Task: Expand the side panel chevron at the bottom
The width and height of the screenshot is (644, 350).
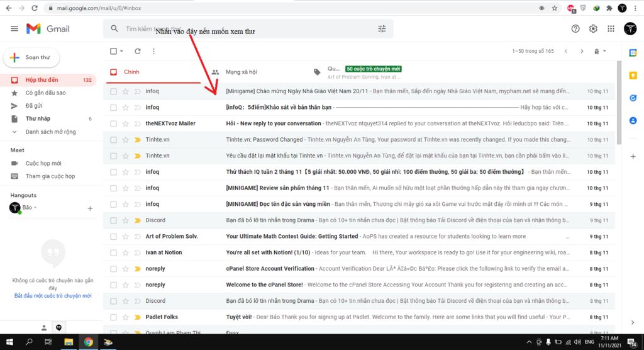Action: pos(633,323)
